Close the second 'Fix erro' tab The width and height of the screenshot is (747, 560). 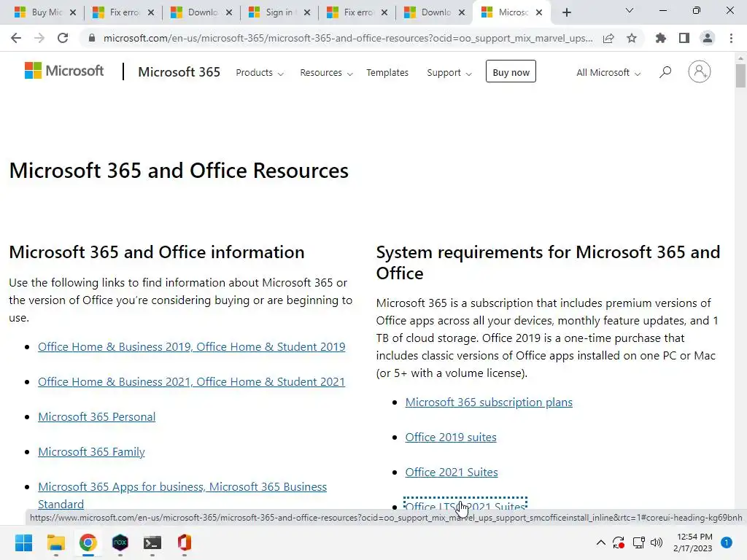384,12
